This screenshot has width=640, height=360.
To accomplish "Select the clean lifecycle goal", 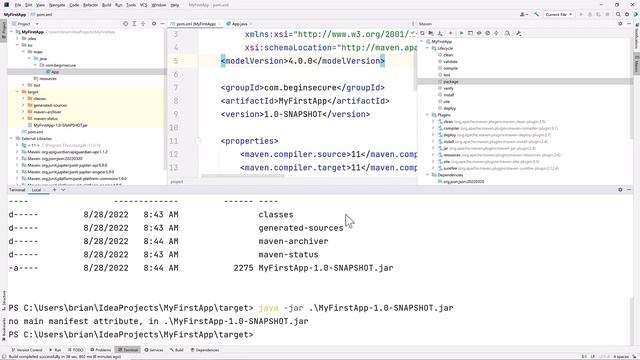I will click(x=448, y=55).
